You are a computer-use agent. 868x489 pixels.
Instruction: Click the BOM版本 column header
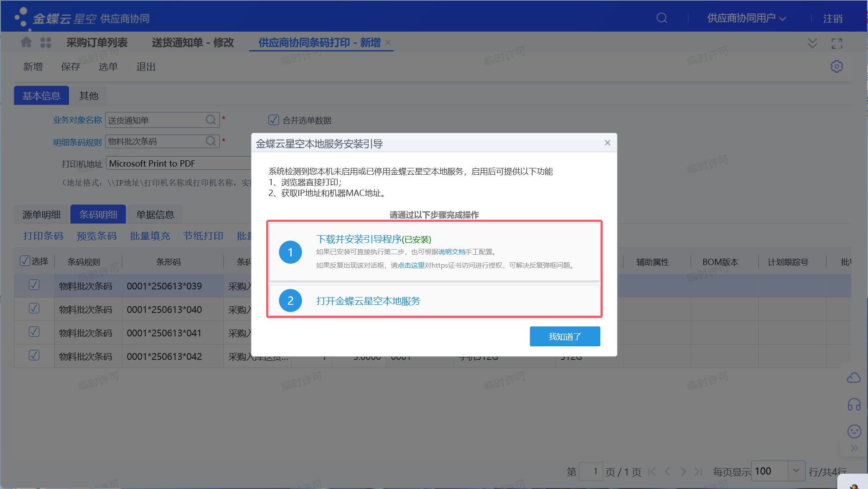click(720, 262)
